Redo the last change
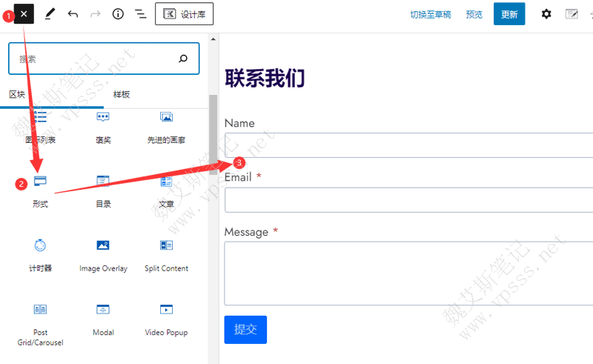The image size is (593, 364). [96, 14]
